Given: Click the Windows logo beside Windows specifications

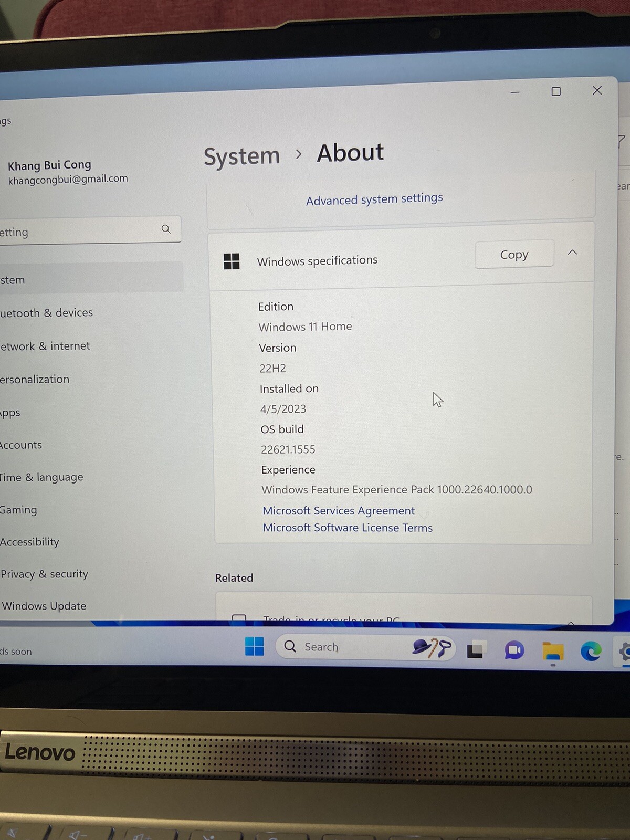Looking at the screenshot, I should 232,261.
